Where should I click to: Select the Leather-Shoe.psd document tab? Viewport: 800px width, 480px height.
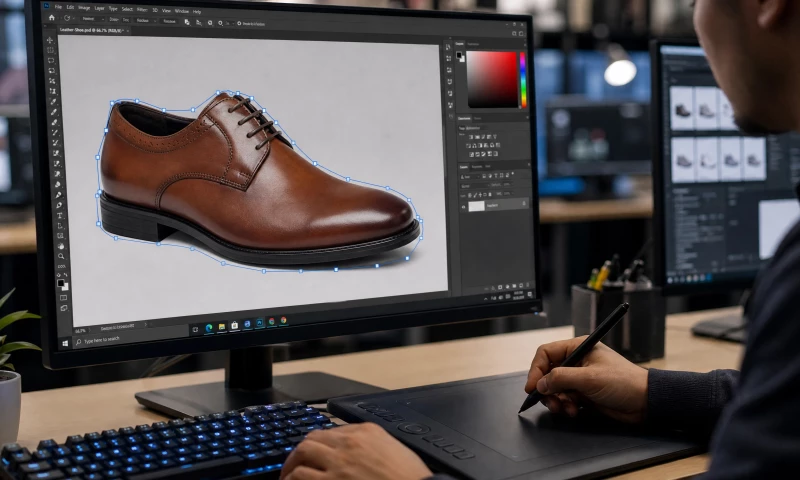coord(92,30)
